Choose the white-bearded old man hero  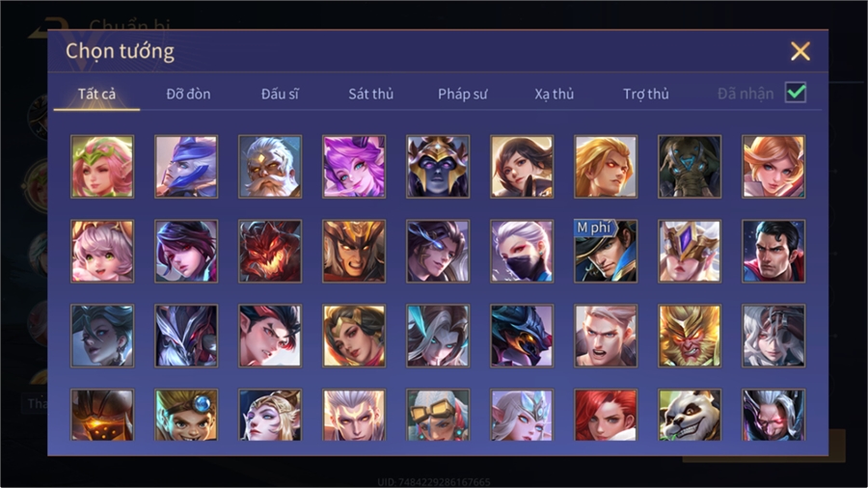[x=270, y=167]
